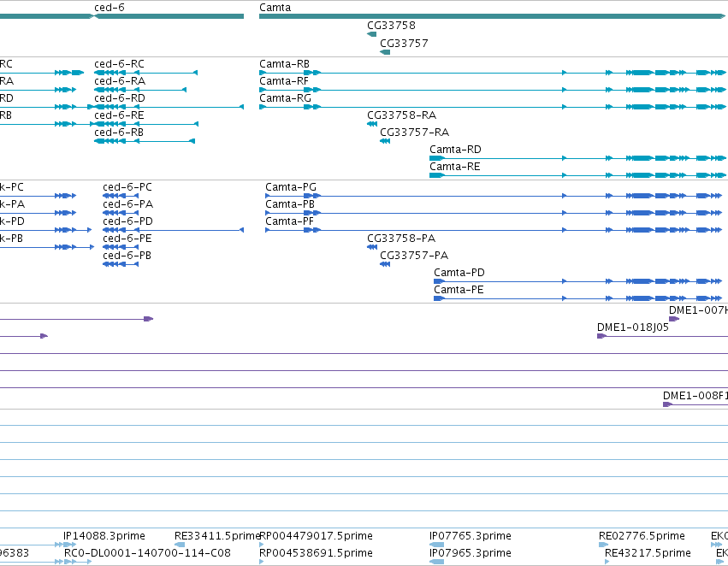Click the RE33411.5prime arrow glyph

pos(180,545)
